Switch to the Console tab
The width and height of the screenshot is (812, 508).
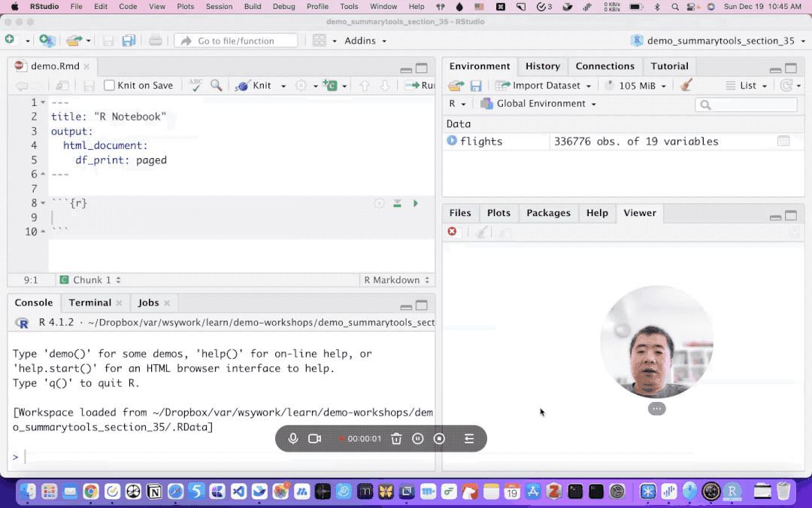pyautogui.click(x=34, y=303)
